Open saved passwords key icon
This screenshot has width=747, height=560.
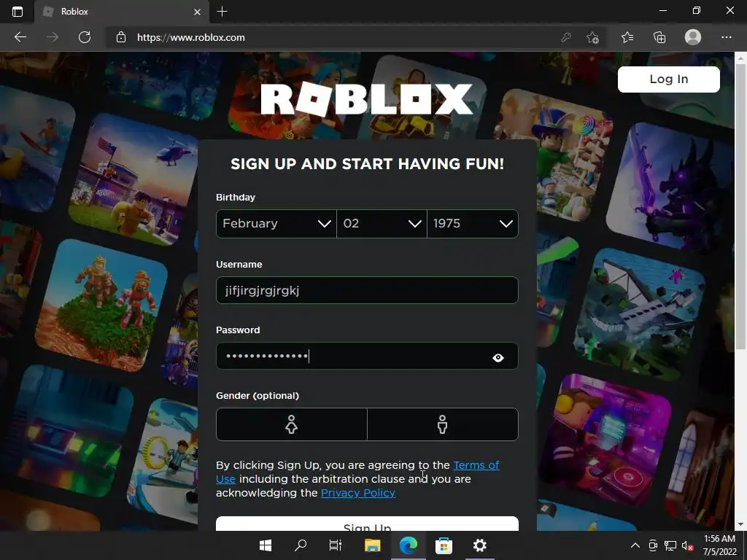point(565,37)
